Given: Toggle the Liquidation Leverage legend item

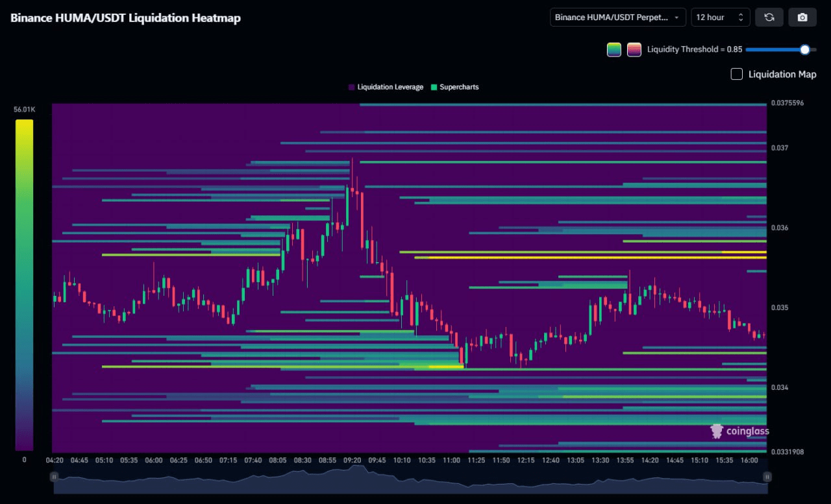Looking at the screenshot, I should click(386, 87).
